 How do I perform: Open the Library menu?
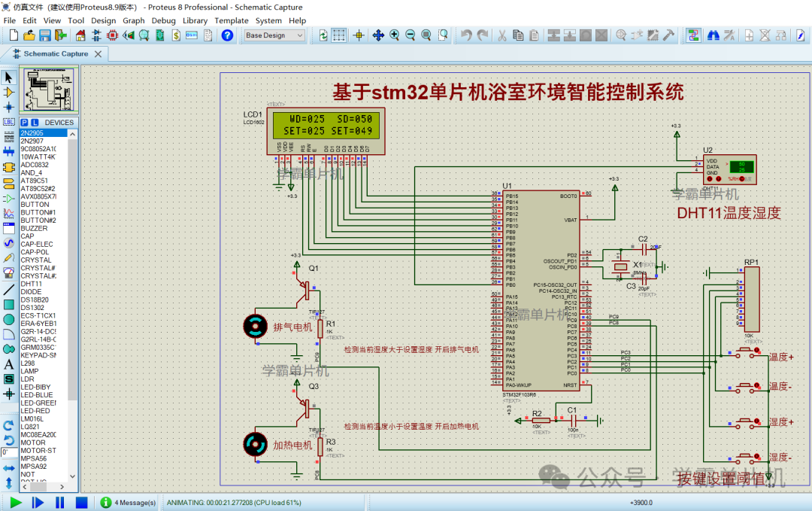(195, 21)
